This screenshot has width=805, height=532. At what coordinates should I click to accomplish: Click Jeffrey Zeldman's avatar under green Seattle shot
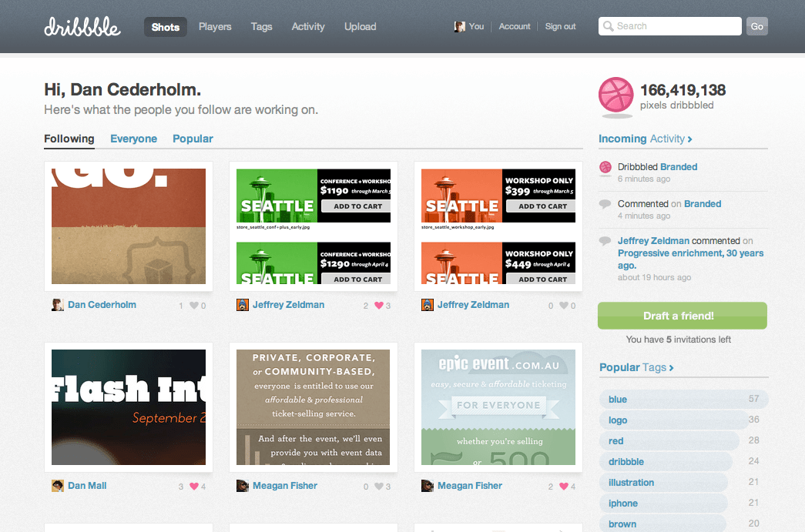(243, 305)
